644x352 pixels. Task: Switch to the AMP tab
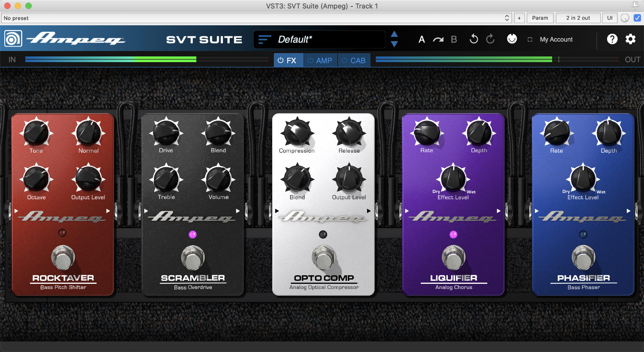point(321,60)
